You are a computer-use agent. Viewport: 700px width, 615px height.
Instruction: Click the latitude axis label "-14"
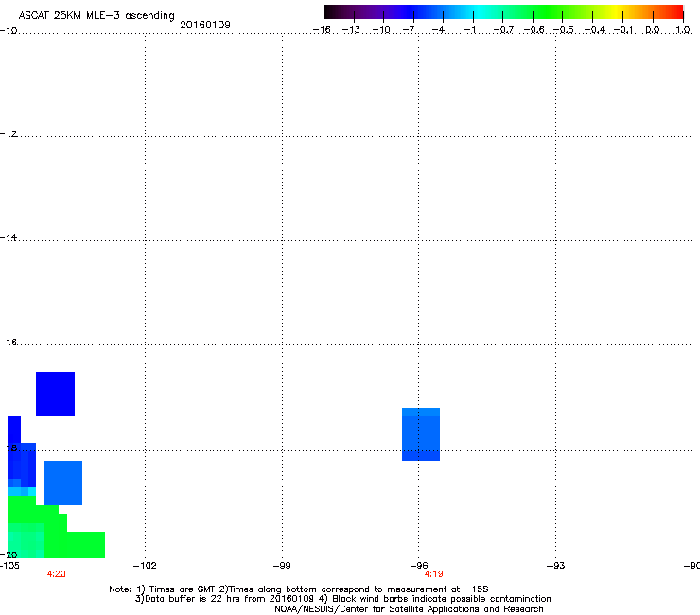(x=9, y=237)
